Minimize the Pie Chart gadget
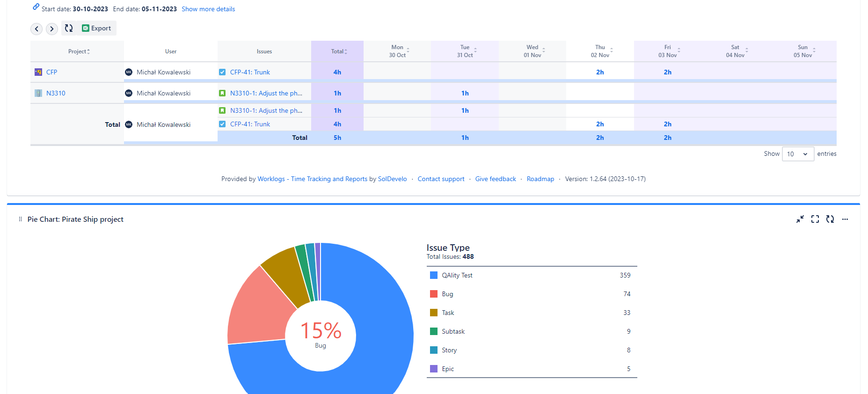 coord(800,219)
